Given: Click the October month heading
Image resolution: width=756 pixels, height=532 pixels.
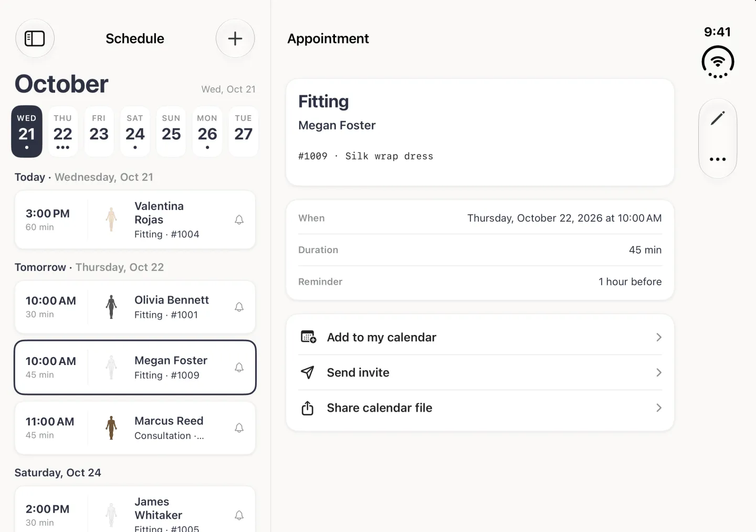Looking at the screenshot, I should click(61, 84).
